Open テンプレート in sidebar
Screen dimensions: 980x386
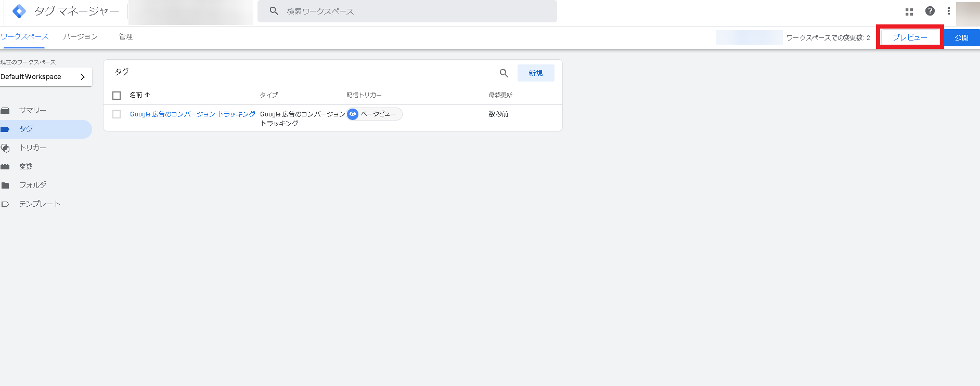(x=40, y=204)
